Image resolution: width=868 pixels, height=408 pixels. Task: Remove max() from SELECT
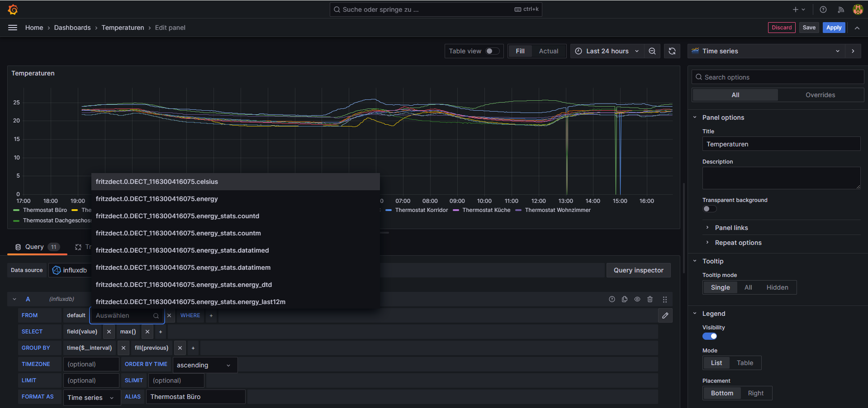click(x=147, y=332)
